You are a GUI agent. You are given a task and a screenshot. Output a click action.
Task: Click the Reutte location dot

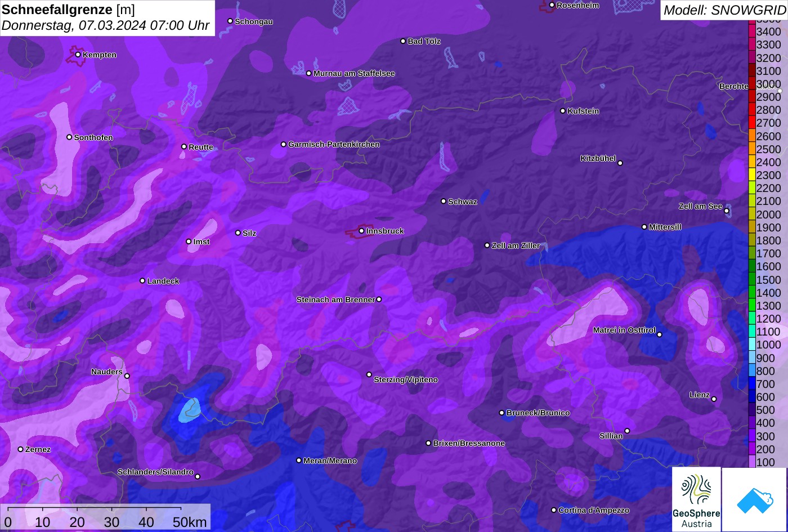pyautogui.click(x=184, y=146)
